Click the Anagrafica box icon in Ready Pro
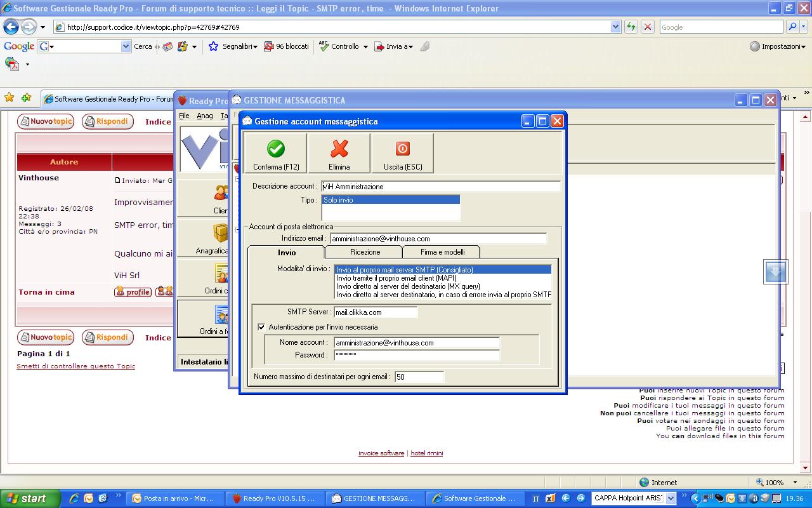This screenshot has height=508, width=812. 221,233
